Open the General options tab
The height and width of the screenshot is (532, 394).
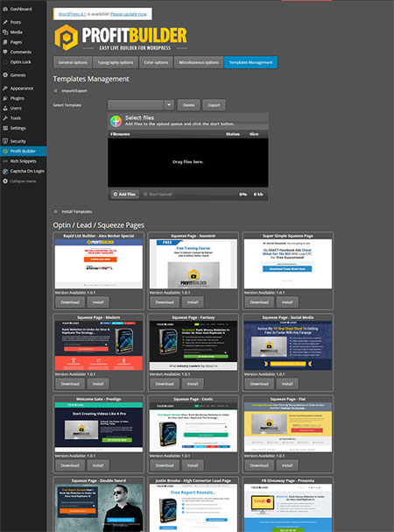73,62
